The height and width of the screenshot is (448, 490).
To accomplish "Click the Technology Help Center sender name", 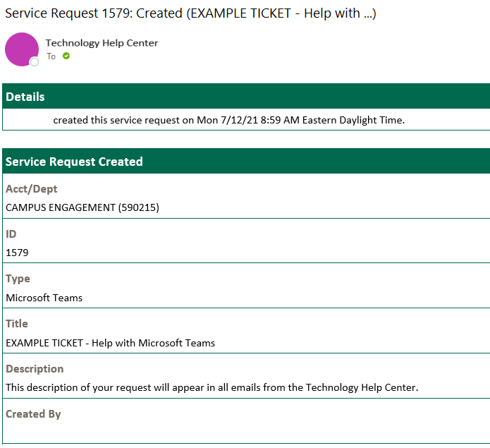I will click(102, 43).
